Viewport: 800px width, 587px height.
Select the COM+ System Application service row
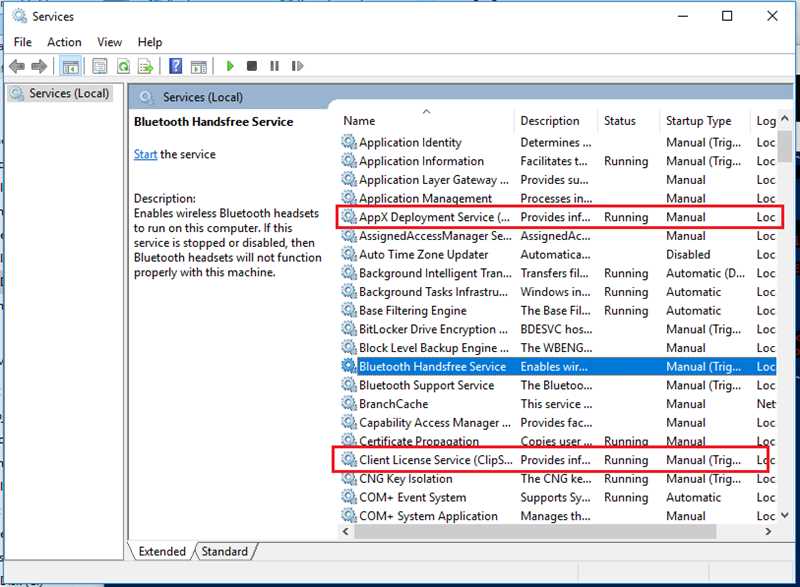(x=558, y=516)
